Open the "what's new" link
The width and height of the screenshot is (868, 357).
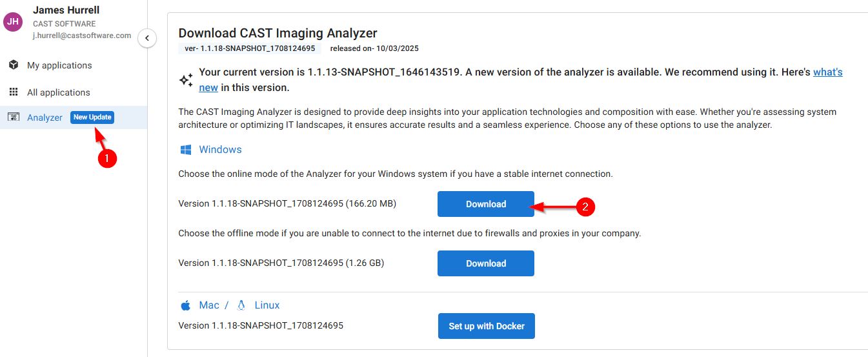pyautogui.click(x=828, y=72)
